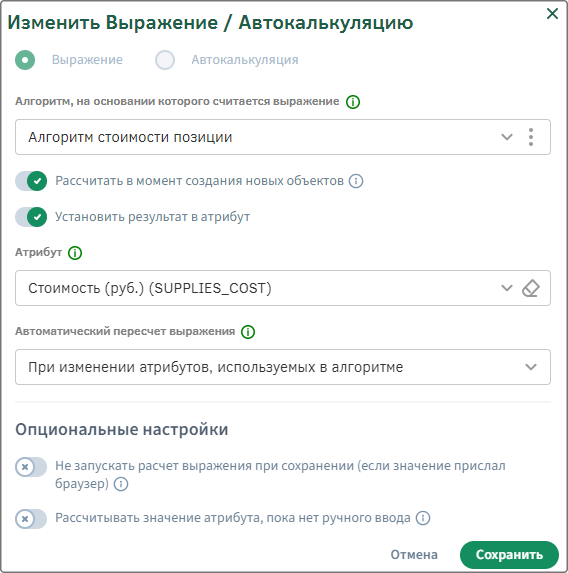The width and height of the screenshot is (568, 573).
Task: Show info for automatic recalculation label
Action: pos(248,332)
